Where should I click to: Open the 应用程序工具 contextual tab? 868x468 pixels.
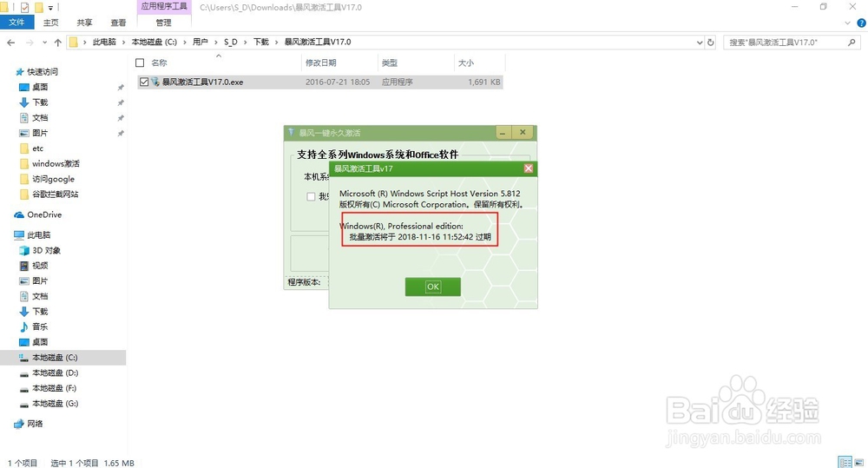[164, 7]
